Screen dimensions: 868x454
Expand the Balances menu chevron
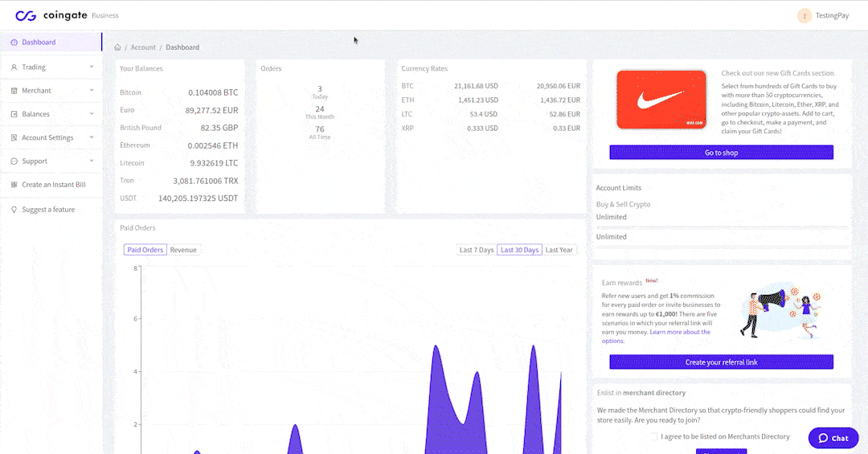[92, 113]
